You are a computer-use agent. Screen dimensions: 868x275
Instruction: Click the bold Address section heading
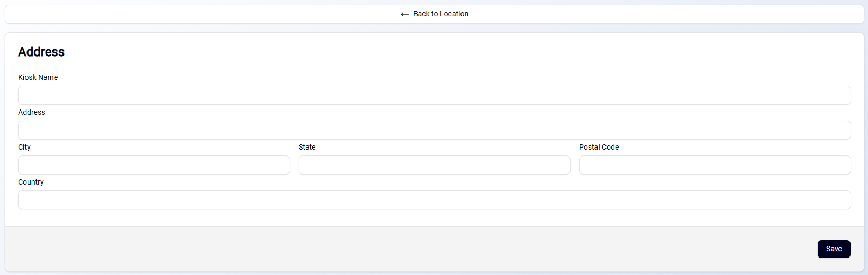[41, 52]
